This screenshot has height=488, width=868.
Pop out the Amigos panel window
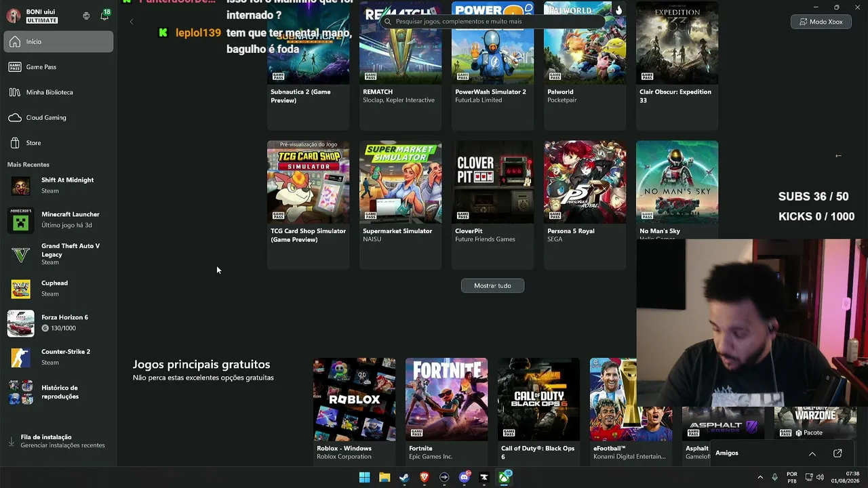click(837, 453)
